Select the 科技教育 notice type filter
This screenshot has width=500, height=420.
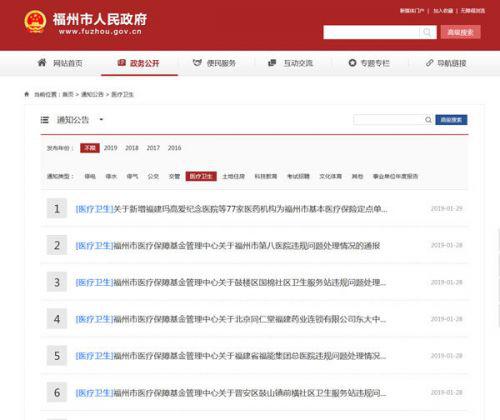[x=266, y=176]
